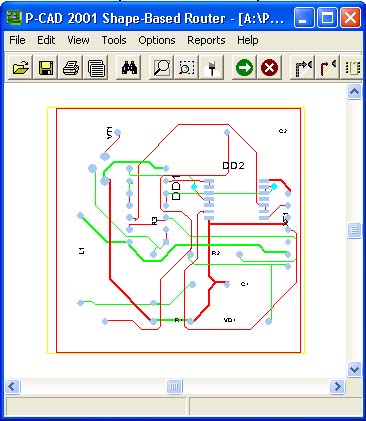Screen dimensions: 366x421
Task: Save the design with the floppy disk icon
Action: click(46, 68)
